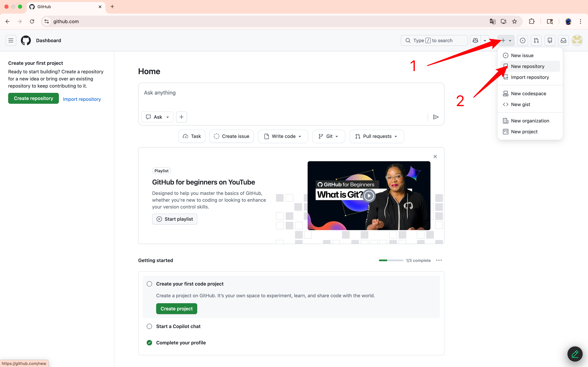Image resolution: width=588 pixels, height=367 pixels.
Task: Open the Chrome extensions puzzle icon
Action: tap(532, 21)
